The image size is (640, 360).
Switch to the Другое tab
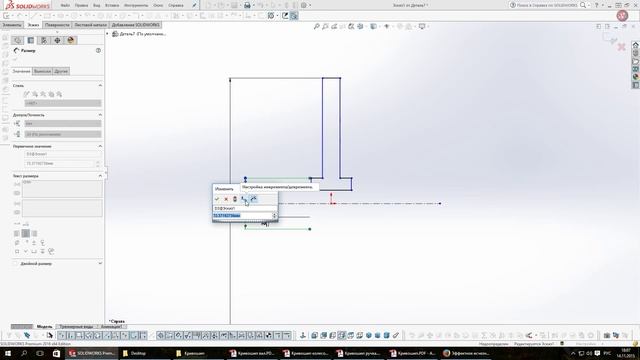[x=61, y=71]
